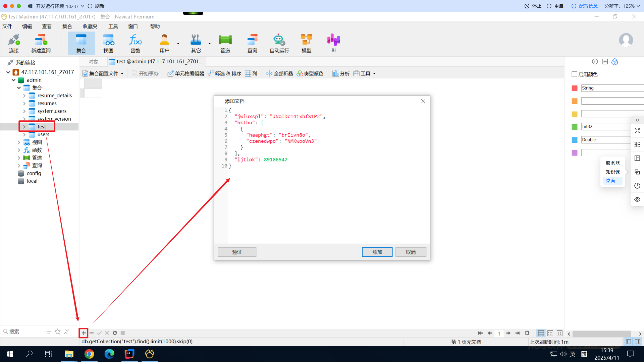
Task: Open the 模型 model toolbar icon
Action: 306,44
